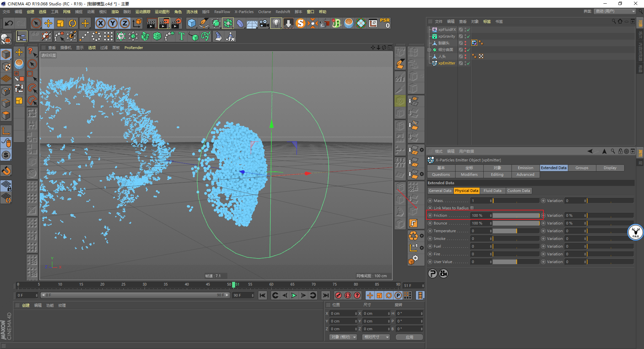Image resolution: width=644 pixels, height=349 pixels.
Task: Toggle xpFluidFX enabled checkmark
Action: pyautogui.click(x=469, y=30)
